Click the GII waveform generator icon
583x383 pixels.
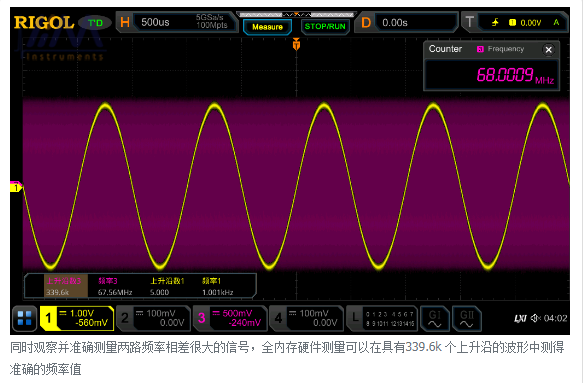[467, 319]
